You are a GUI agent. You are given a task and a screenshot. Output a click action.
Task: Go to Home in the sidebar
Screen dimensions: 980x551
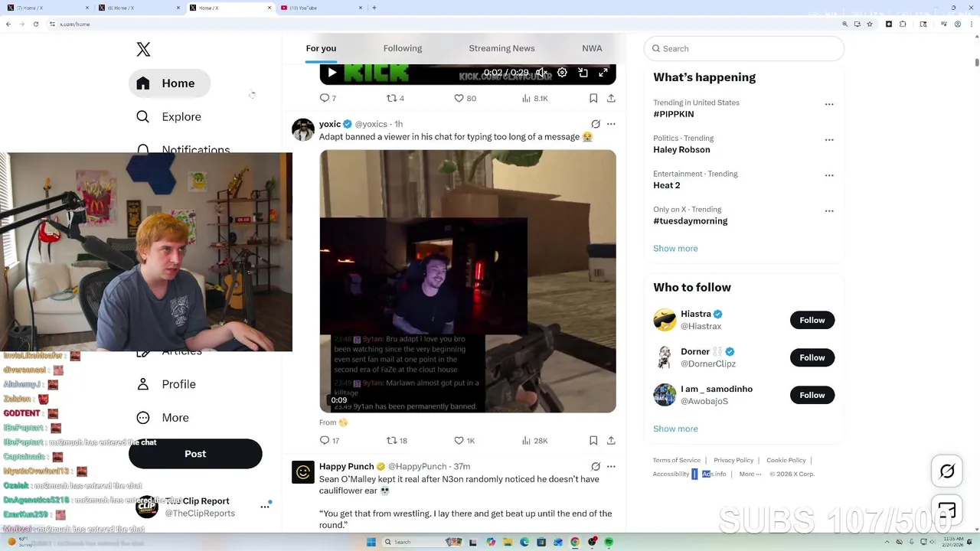click(169, 83)
